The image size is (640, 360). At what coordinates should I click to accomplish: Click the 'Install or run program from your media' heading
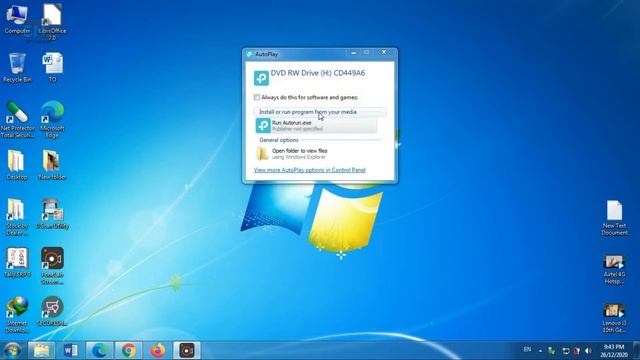tap(308, 112)
